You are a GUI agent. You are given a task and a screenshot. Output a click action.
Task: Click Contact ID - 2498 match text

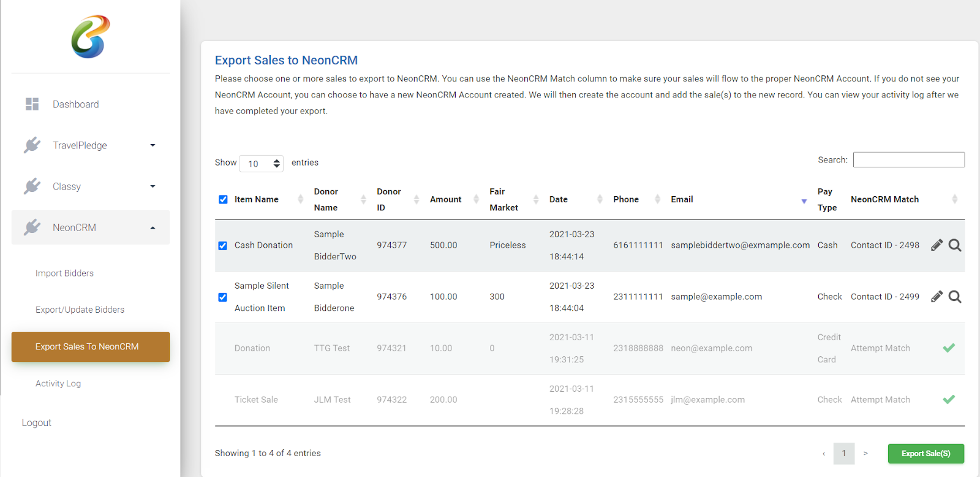tap(884, 245)
